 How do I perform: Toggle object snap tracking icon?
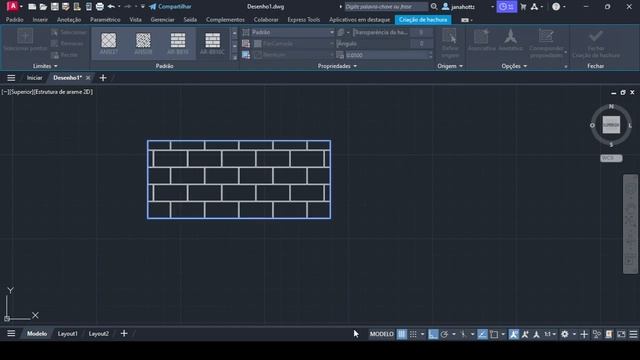[x=482, y=334]
